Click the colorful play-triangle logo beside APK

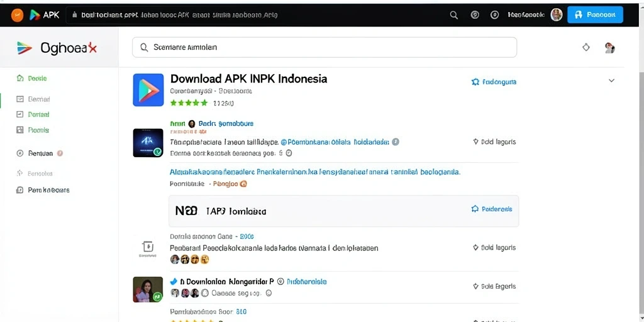[35, 15]
